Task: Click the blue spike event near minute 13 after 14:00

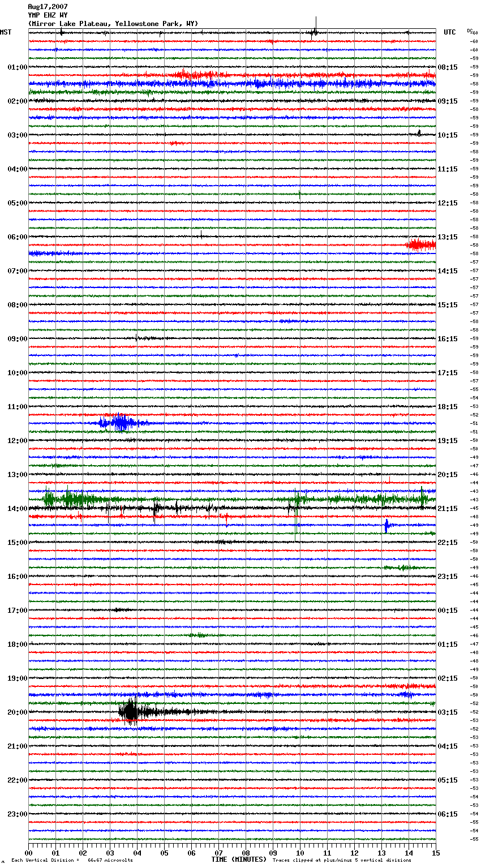Action: [x=386, y=526]
